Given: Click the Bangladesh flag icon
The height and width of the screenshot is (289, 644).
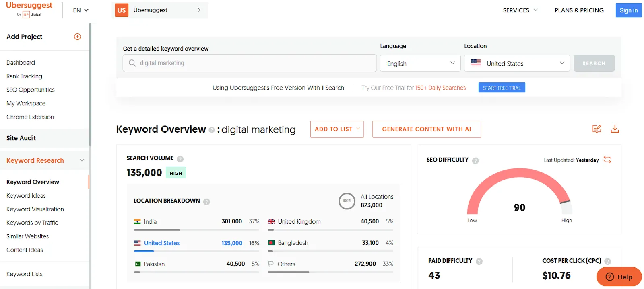Looking at the screenshot, I should tap(271, 243).
